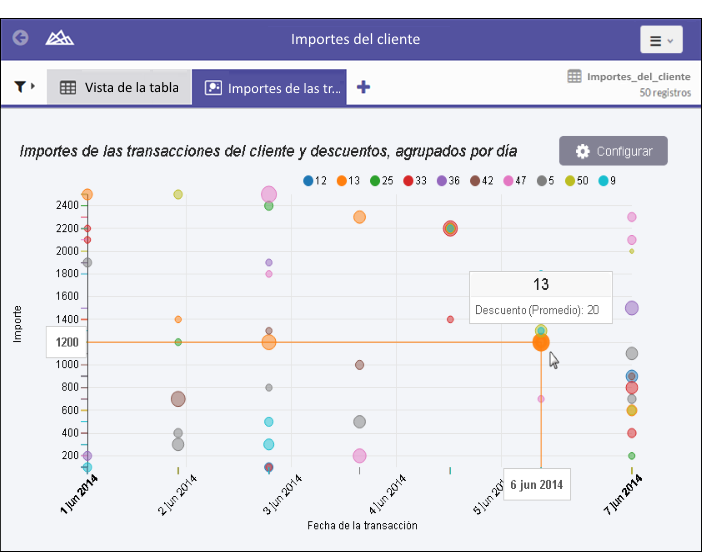Click the gear icon in Configurar
The height and width of the screenshot is (552, 702).
(582, 151)
